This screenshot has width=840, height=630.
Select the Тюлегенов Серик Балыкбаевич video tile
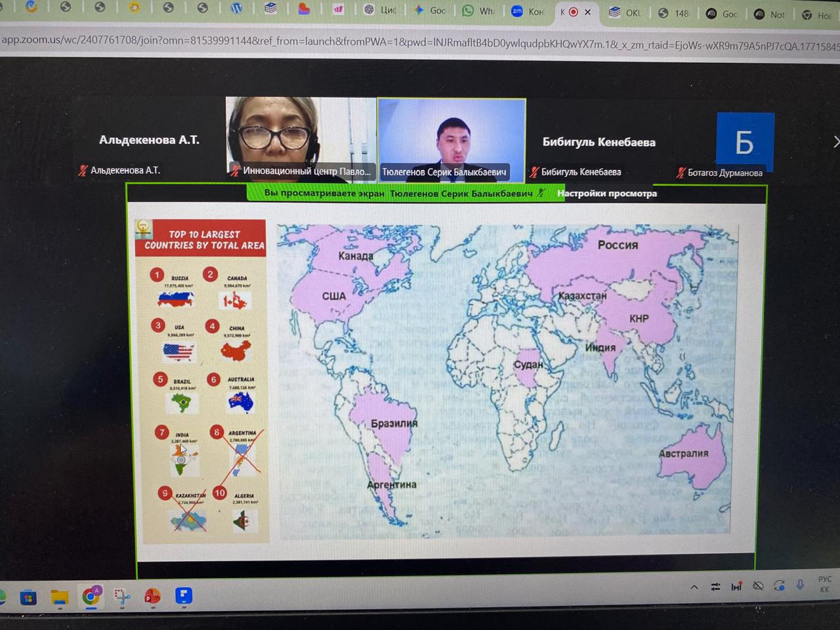pos(451,139)
